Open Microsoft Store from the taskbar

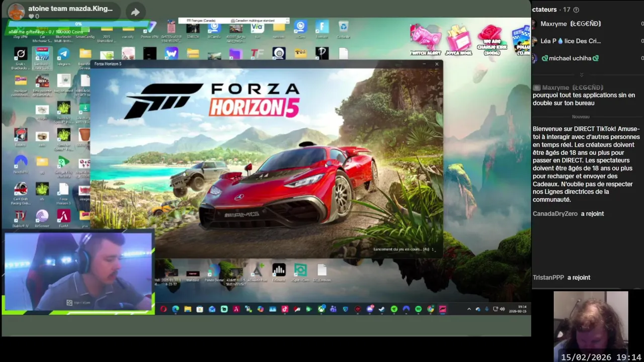click(200, 309)
